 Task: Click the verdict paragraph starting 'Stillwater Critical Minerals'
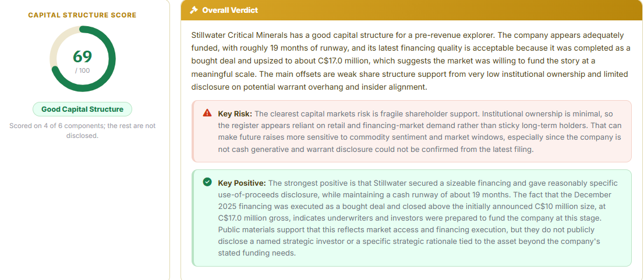(x=411, y=61)
